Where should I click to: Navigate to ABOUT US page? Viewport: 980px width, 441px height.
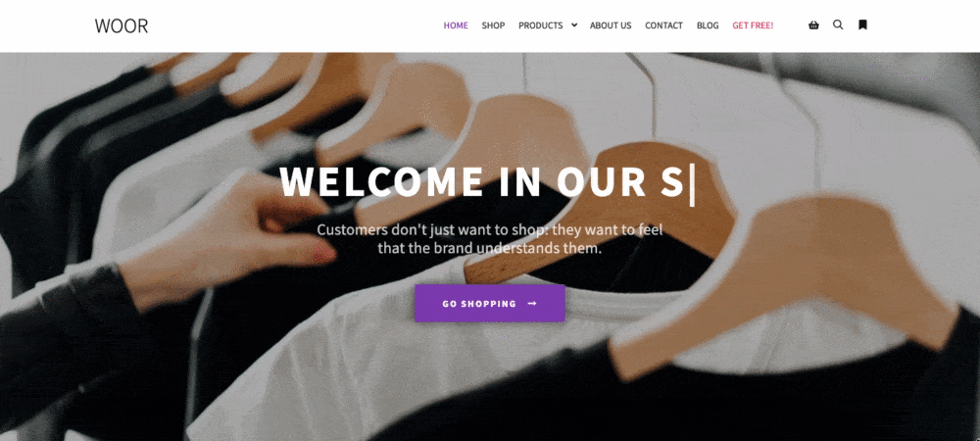(x=611, y=25)
